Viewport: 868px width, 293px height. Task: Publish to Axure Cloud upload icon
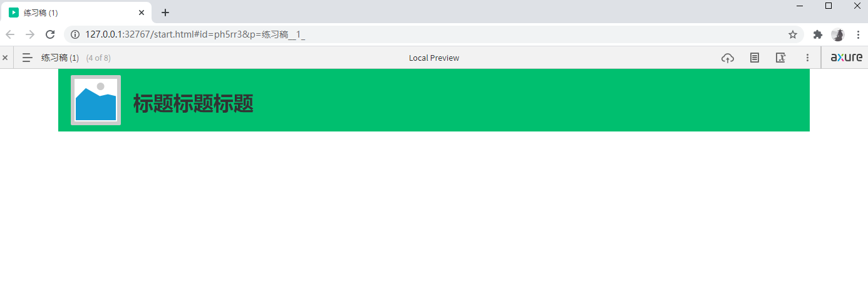[x=728, y=58]
